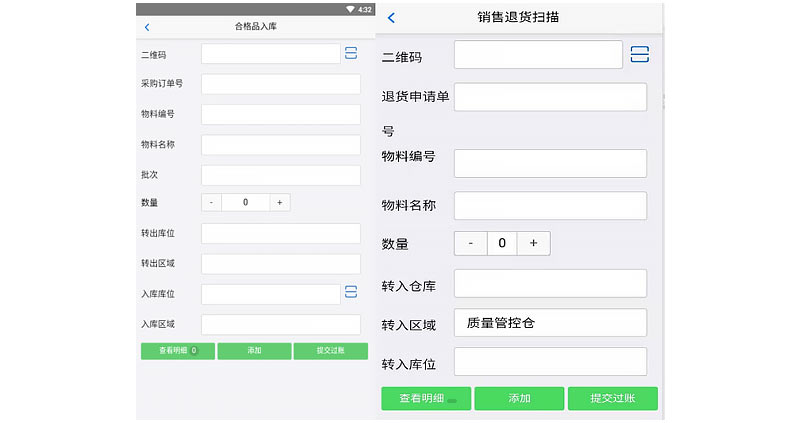
Task: Tap scan icon beside 二维码 in 销售退货扫描
Action: [x=640, y=54]
